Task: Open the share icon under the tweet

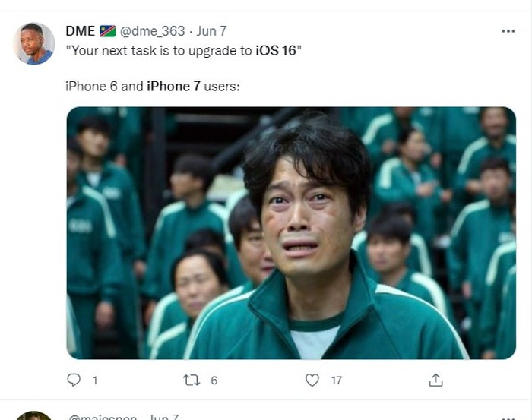Action: click(436, 380)
